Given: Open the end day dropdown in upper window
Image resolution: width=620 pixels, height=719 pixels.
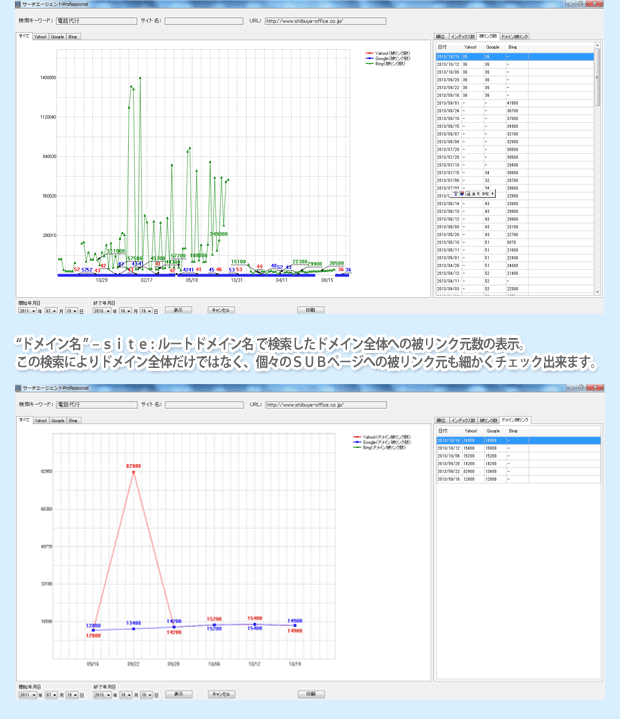Looking at the screenshot, I should (x=146, y=311).
